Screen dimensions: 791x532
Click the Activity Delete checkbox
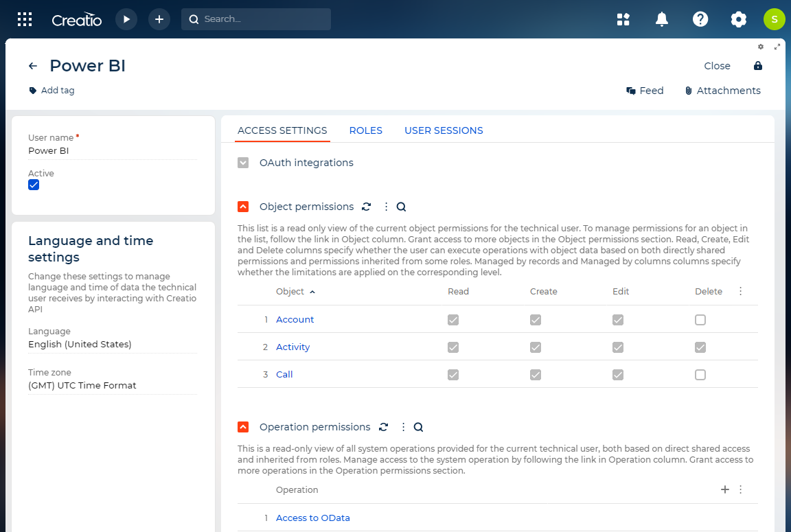(x=700, y=347)
